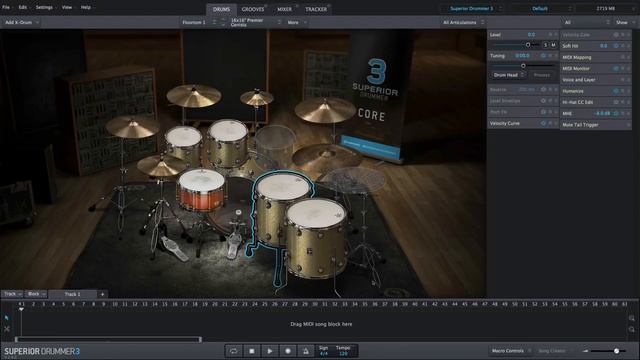This screenshot has height=360, width=640.
Task: Open the Block menu button
Action: click(36, 294)
